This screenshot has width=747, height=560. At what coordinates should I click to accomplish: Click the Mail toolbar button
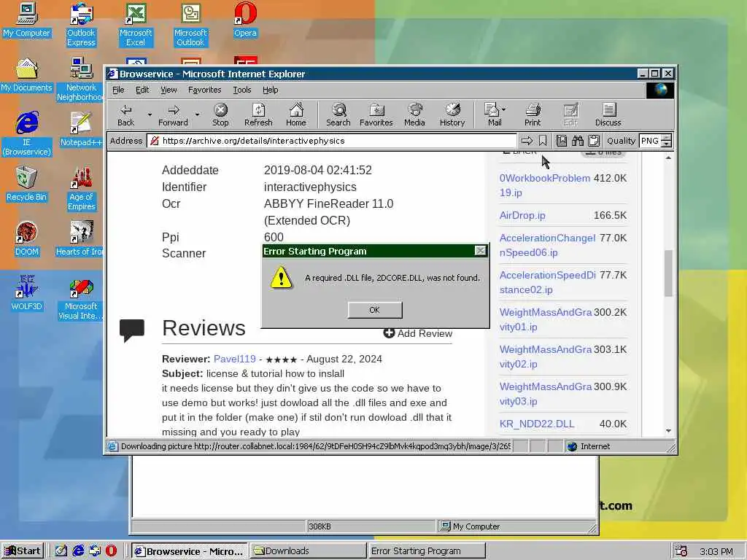492,114
